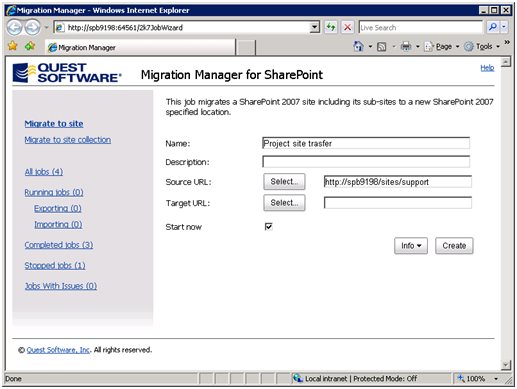Uncheck the Start now checkbox

point(268,227)
